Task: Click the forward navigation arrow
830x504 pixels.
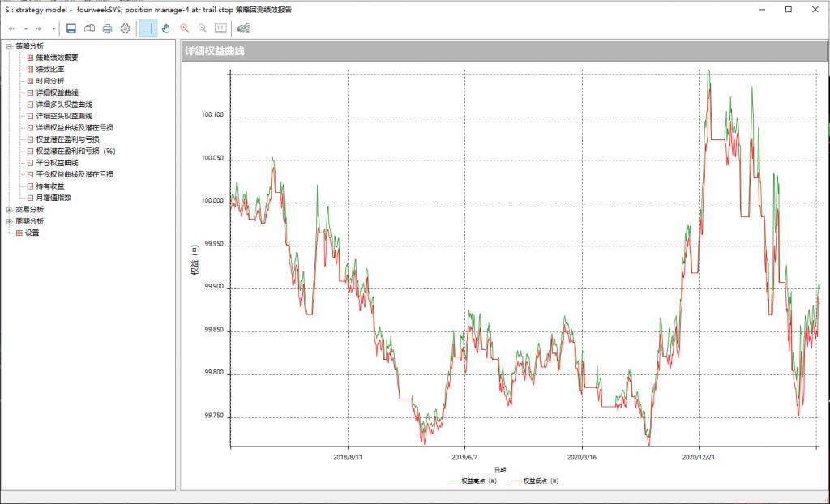Action: point(39,28)
